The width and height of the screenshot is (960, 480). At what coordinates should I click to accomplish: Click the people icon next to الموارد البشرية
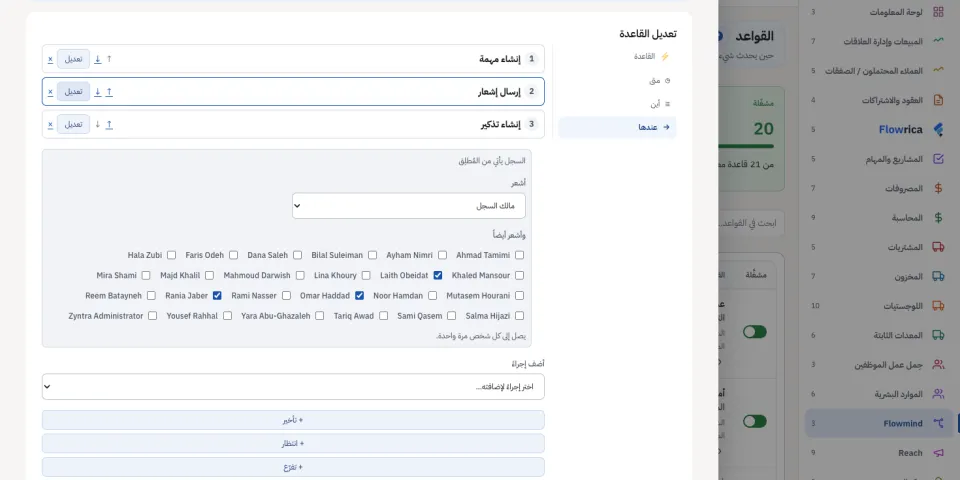[938, 394]
